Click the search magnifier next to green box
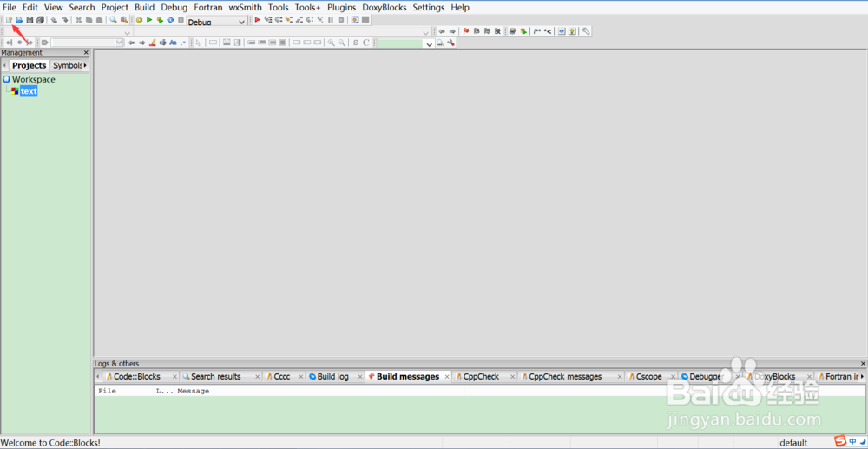This screenshot has height=449, width=868. point(440,43)
